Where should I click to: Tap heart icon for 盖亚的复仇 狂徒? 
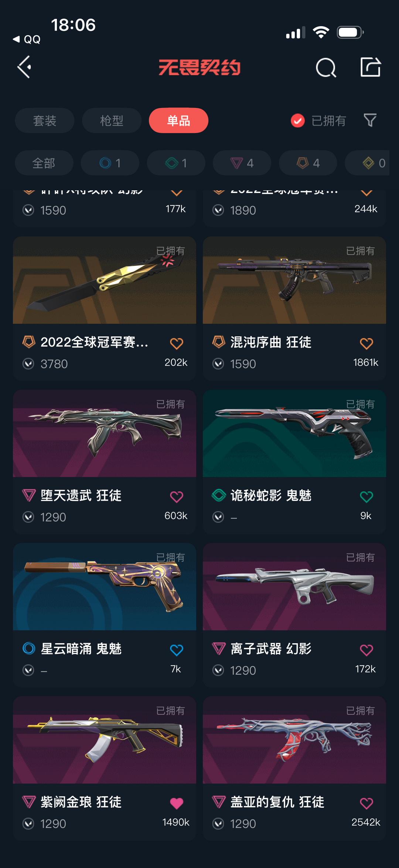coord(366,803)
